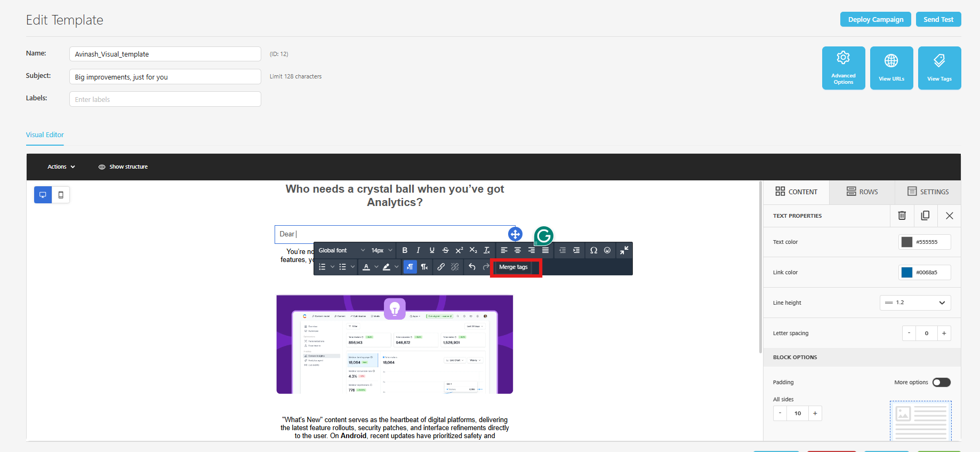Image resolution: width=980 pixels, height=452 pixels.
Task: Toggle the More options padding switch
Action: pos(941,382)
